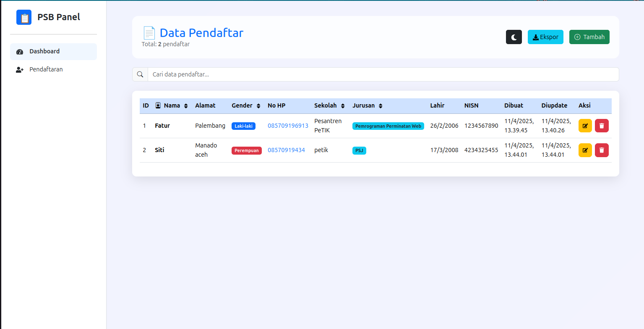Sort the table by Sekolah column arrows
The height and width of the screenshot is (329, 644).
(x=343, y=106)
